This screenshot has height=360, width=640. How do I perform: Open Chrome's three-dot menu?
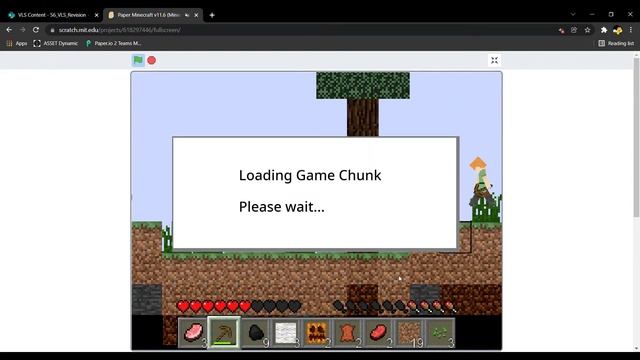tap(631, 30)
